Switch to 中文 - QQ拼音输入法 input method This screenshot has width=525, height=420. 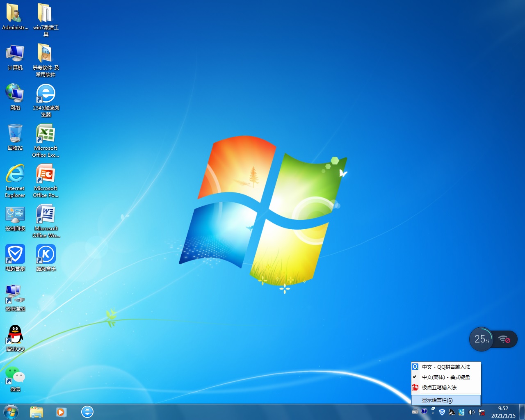(x=446, y=367)
